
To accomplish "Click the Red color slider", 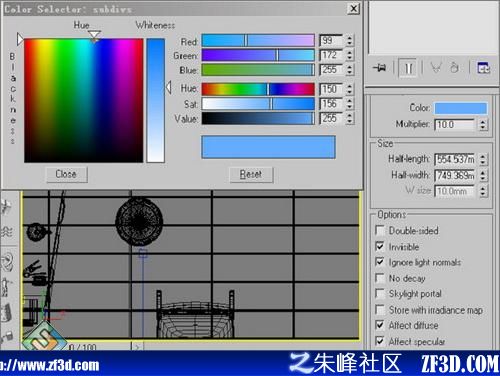I will click(x=258, y=40).
